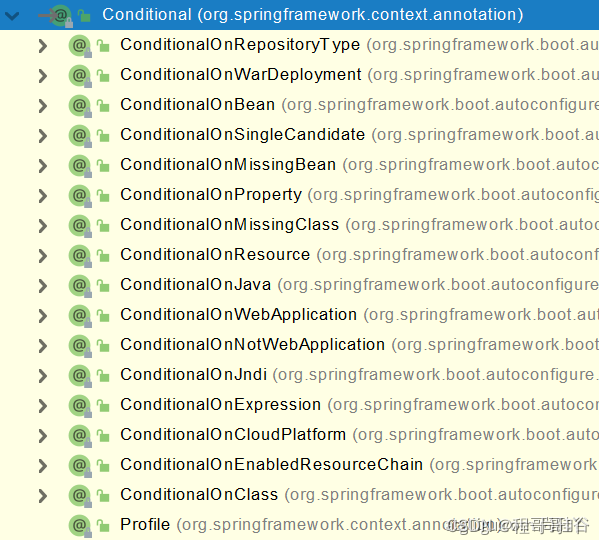Click the annotation icon beside Profile
The height and width of the screenshot is (544, 599).
coord(80,526)
